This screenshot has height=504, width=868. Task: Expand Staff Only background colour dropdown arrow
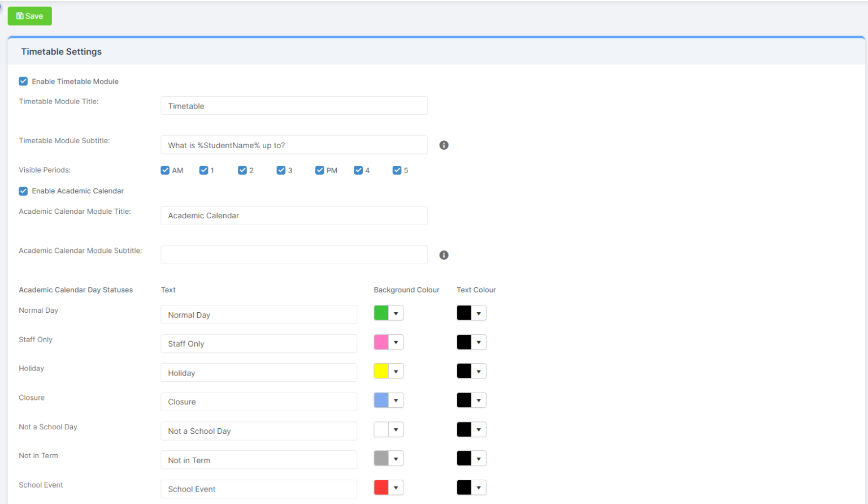point(396,342)
